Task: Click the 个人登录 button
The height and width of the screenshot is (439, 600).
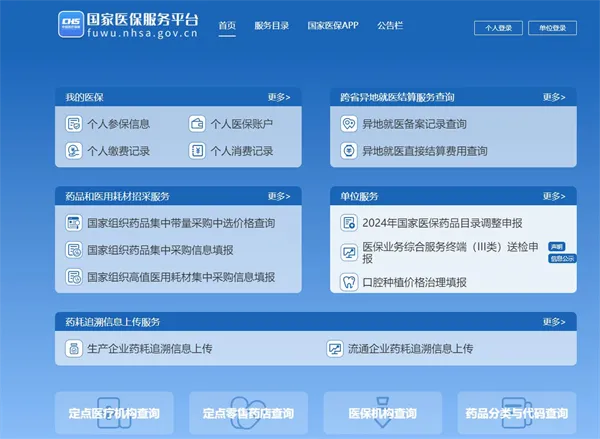Action: pyautogui.click(x=498, y=28)
